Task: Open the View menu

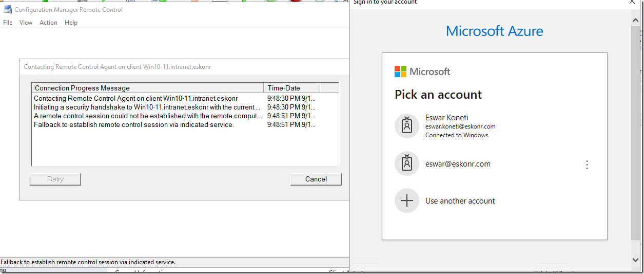Action: [26, 23]
